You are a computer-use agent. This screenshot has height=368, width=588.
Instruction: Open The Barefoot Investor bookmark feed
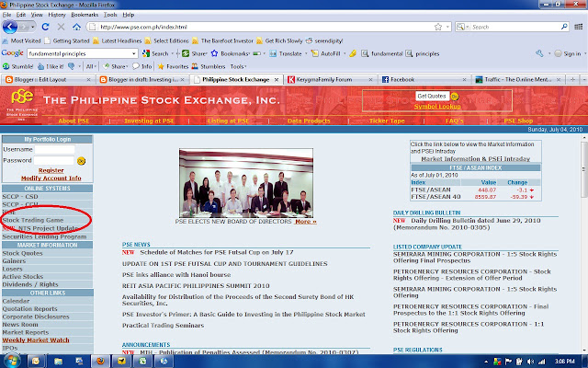coord(222,40)
